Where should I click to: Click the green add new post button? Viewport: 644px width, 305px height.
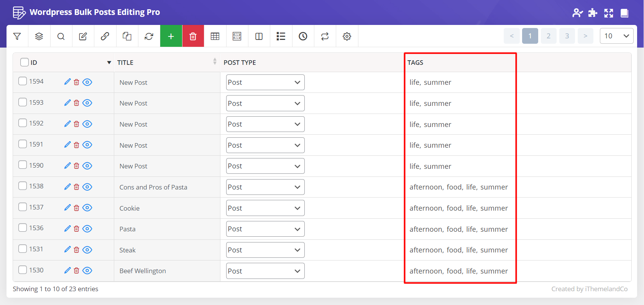pos(171,36)
